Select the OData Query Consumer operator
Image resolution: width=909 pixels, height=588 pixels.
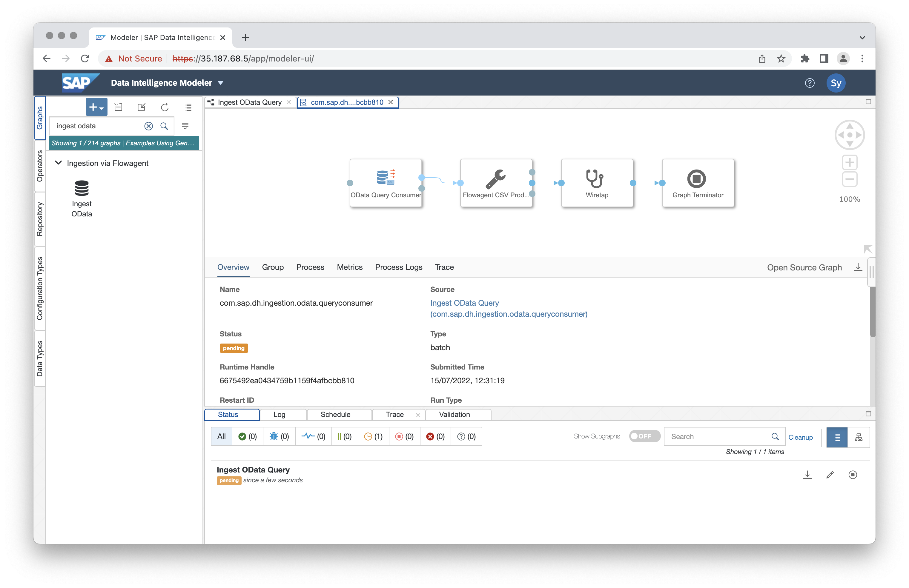pos(386,183)
